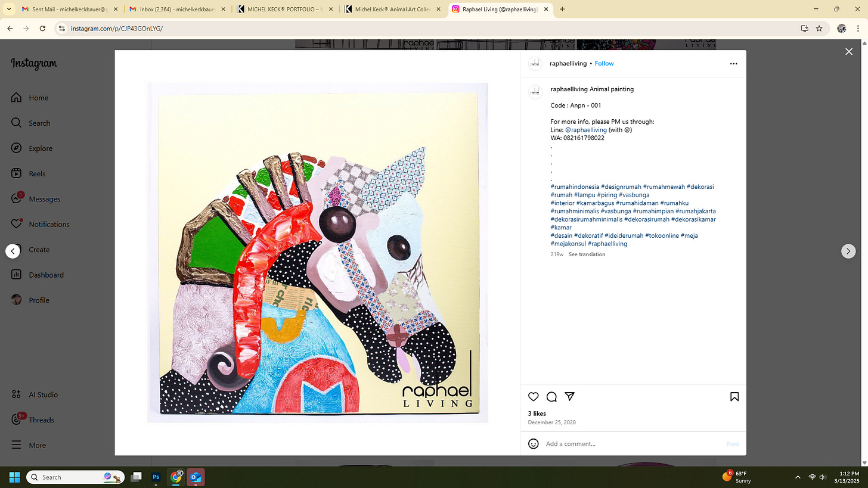Image resolution: width=868 pixels, height=488 pixels.
Task: View 3 likes list
Action: (537, 414)
